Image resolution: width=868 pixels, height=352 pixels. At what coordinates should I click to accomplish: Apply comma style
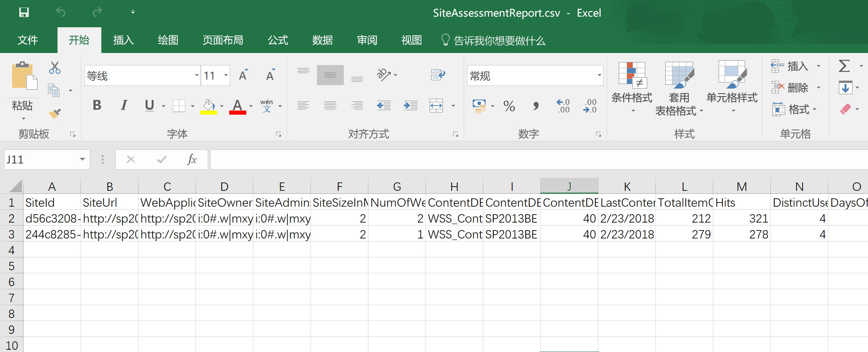tap(536, 106)
